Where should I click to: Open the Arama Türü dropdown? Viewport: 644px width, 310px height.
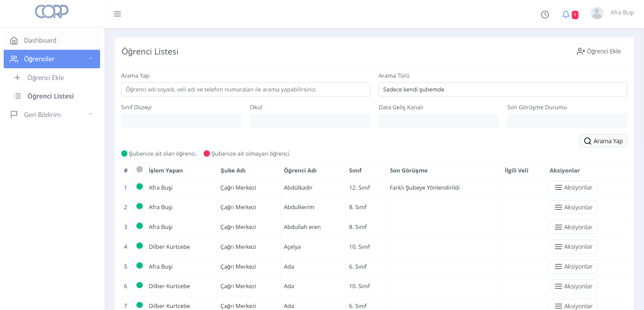coord(503,89)
